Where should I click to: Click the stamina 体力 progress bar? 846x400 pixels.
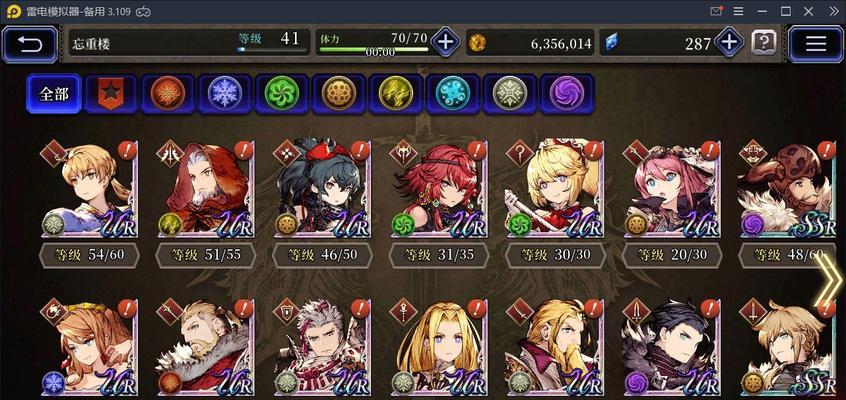[373, 49]
